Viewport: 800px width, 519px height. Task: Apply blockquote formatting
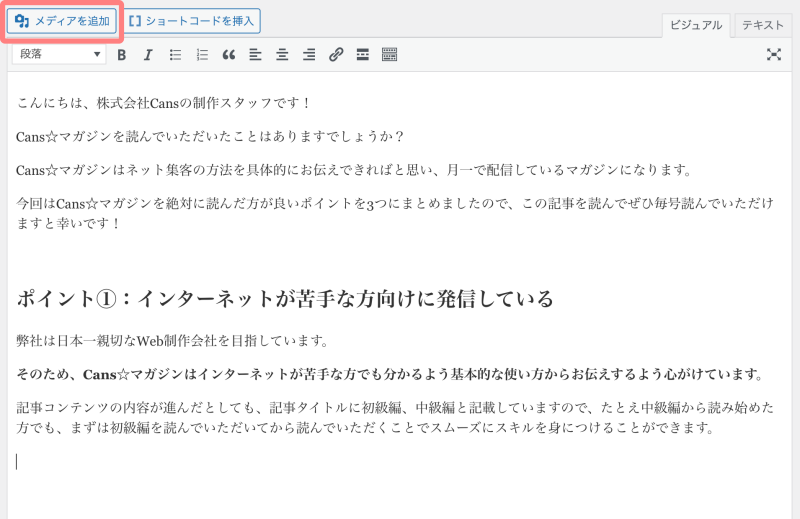(228, 55)
